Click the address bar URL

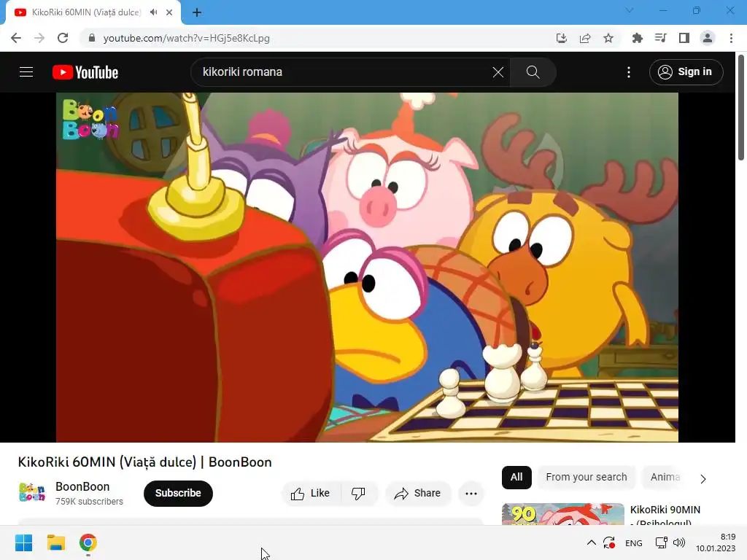pos(186,38)
